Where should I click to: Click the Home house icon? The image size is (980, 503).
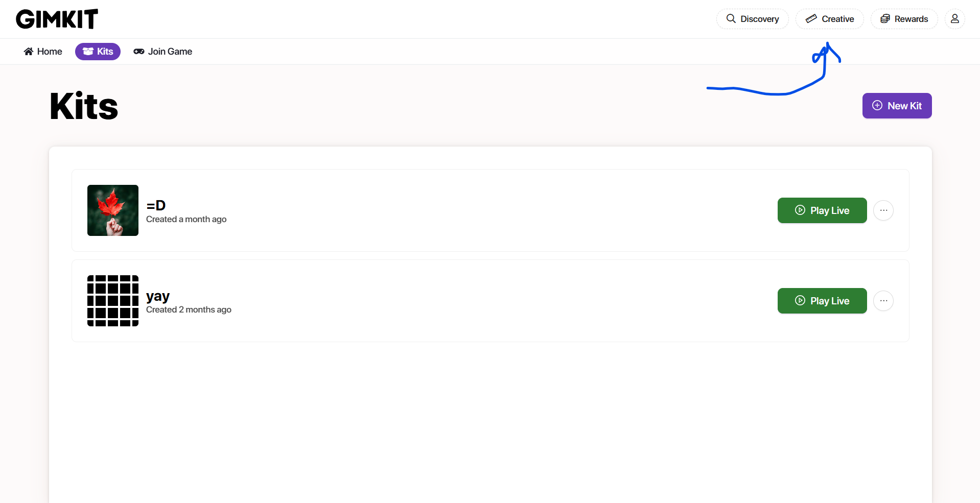pyautogui.click(x=29, y=51)
